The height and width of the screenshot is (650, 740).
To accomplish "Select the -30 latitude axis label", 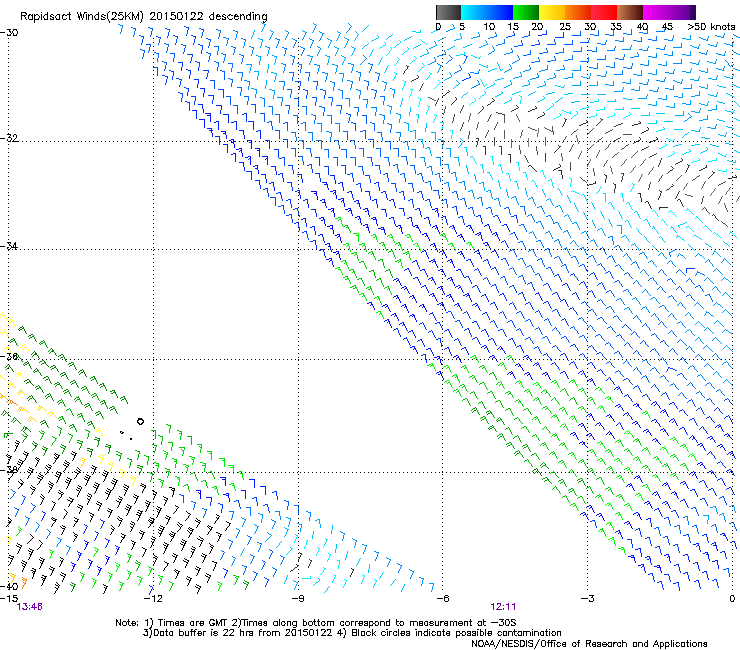I will tap(9, 33).
